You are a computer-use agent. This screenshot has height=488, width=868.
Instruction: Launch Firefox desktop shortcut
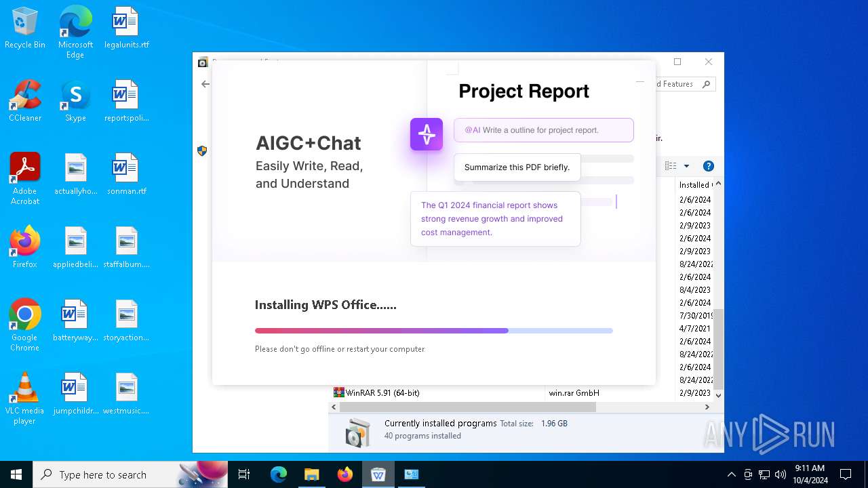coord(25,247)
